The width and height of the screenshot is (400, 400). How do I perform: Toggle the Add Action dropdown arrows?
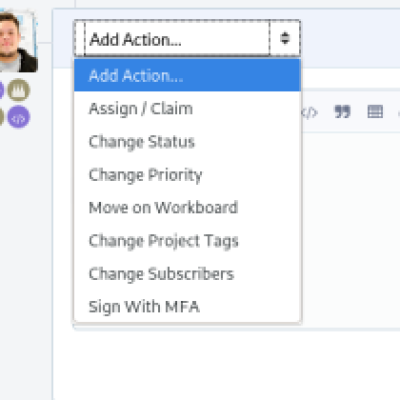pos(285,38)
